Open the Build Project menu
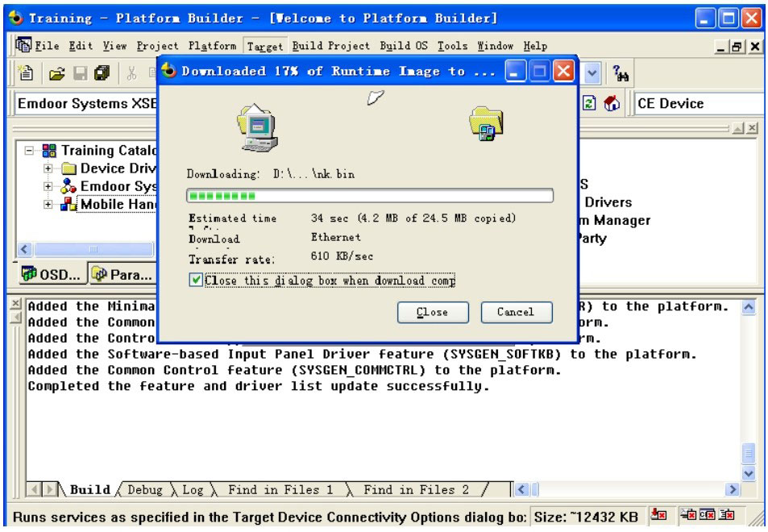Viewport: 768px width, 532px height. 331,46
